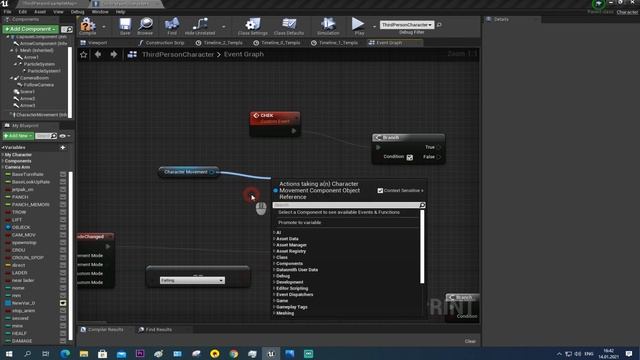Open Edge browser from taskbar
The width and height of the screenshot is (640, 360).
pyautogui.click(x=65, y=353)
